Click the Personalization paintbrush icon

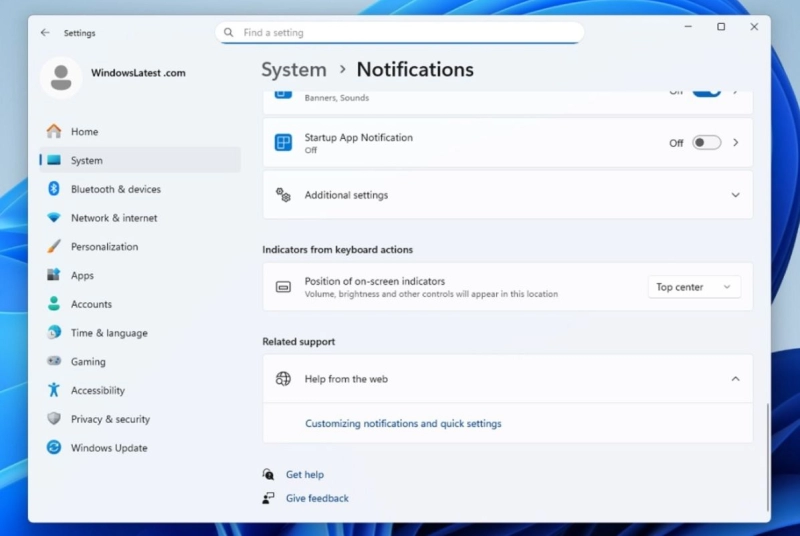click(54, 247)
